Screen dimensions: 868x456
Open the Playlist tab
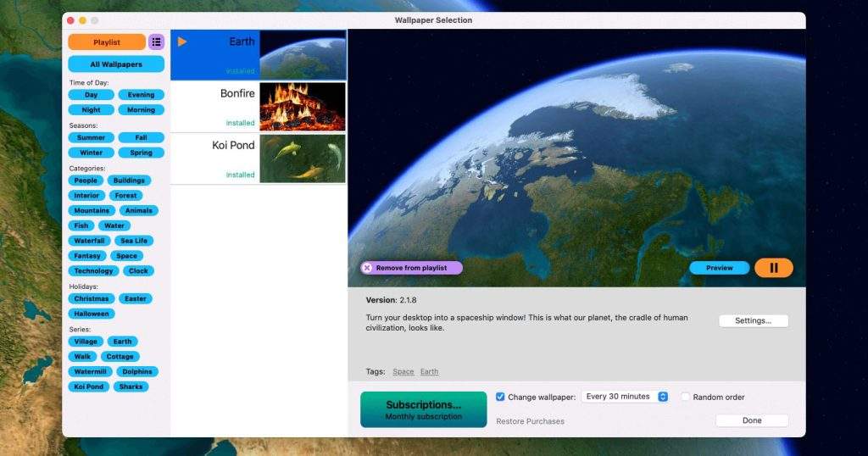tap(107, 42)
